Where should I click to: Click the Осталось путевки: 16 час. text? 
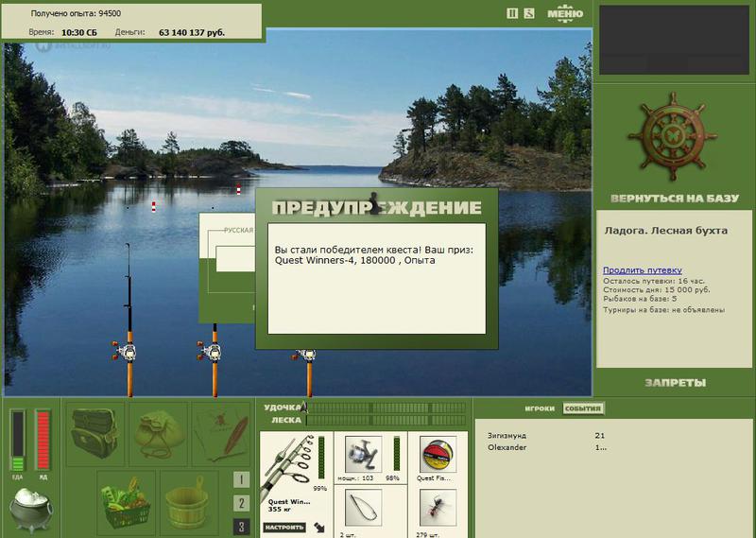654,281
